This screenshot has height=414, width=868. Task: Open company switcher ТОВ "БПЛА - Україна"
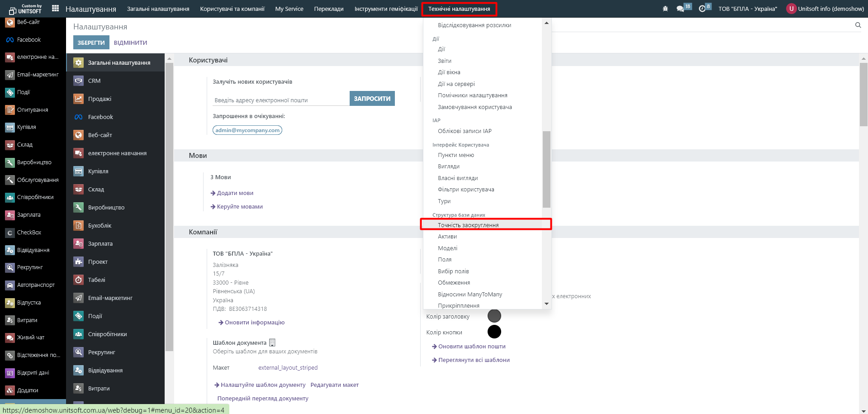coord(748,9)
